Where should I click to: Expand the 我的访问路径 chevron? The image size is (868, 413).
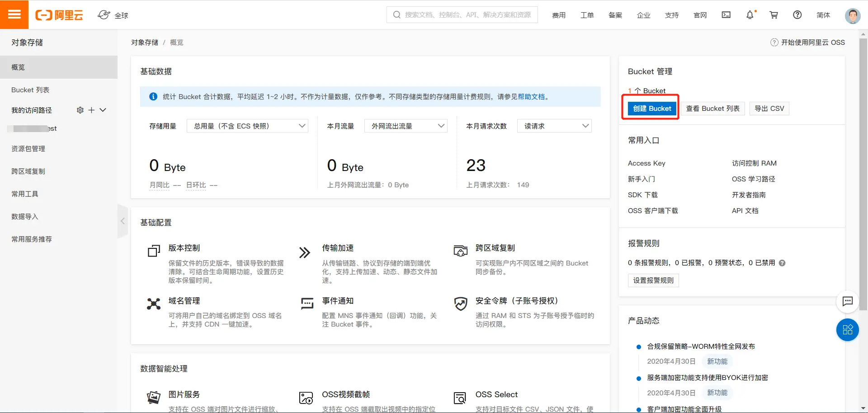(103, 110)
